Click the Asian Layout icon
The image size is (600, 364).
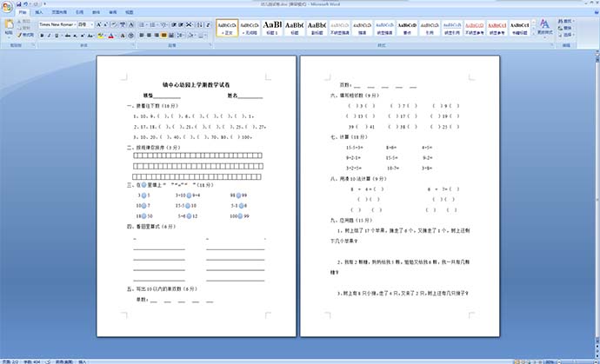click(189, 24)
